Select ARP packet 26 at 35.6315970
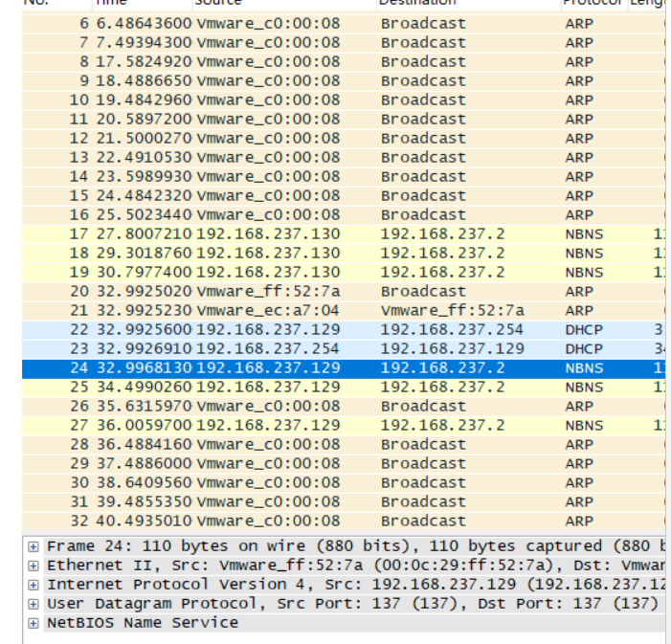 coord(344,406)
